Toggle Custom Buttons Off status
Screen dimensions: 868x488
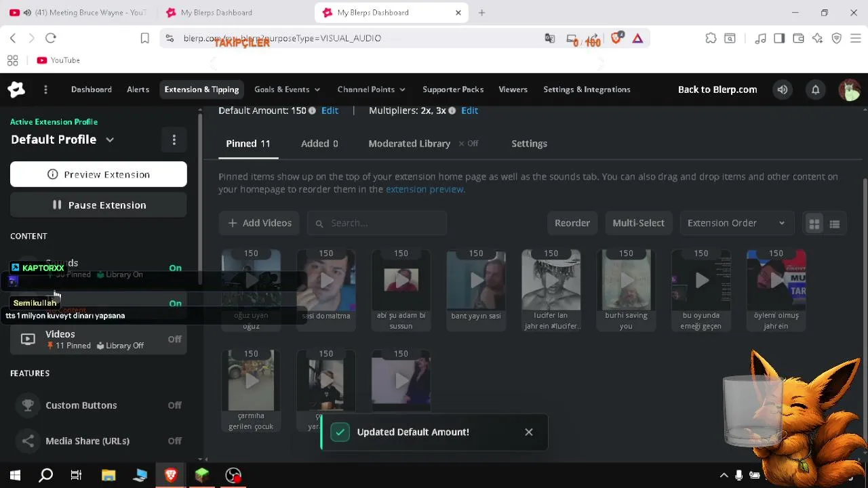(174, 405)
